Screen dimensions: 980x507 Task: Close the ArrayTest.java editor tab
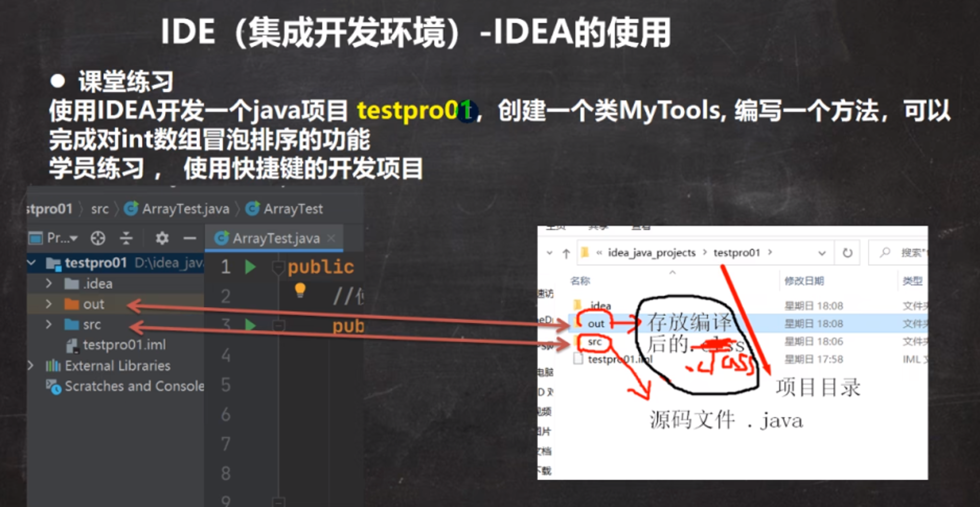(x=332, y=238)
